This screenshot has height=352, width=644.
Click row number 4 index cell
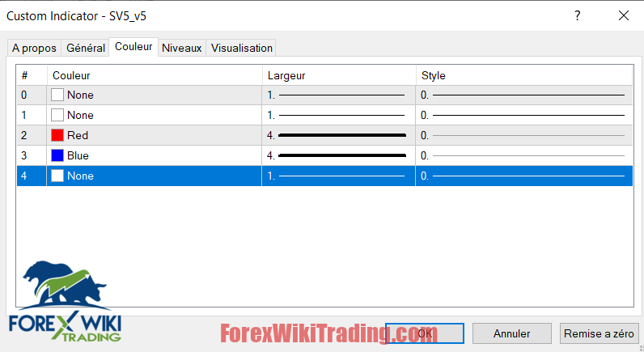(x=32, y=176)
